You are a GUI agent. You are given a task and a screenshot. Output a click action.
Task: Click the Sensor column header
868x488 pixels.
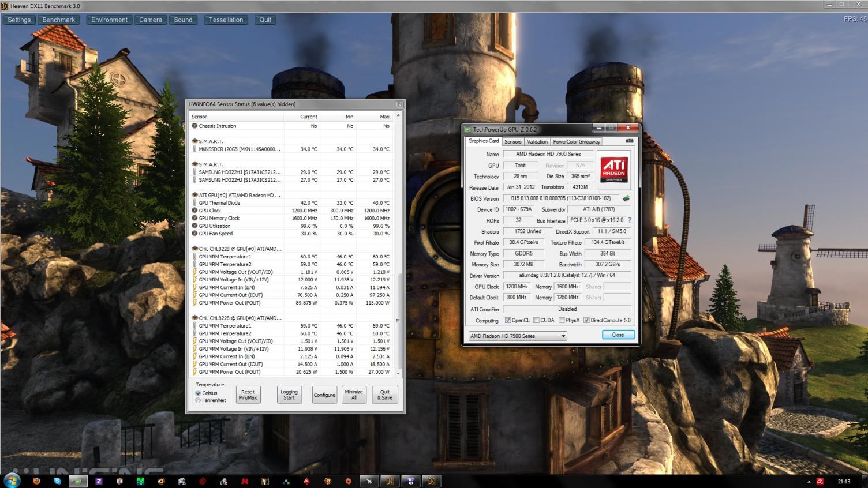pos(237,117)
